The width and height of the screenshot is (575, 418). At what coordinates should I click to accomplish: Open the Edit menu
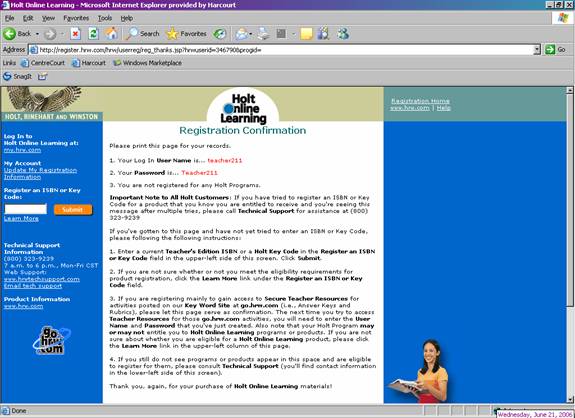pyautogui.click(x=28, y=18)
